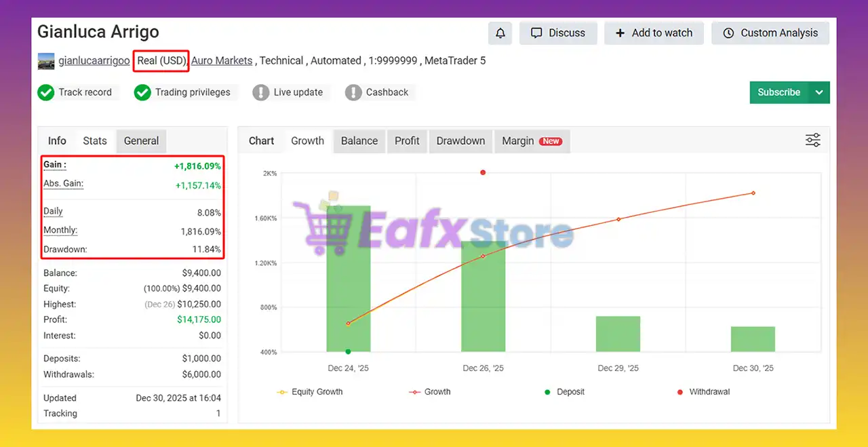Select the Balance chart tab
The height and width of the screenshot is (447, 868).
(x=359, y=141)
